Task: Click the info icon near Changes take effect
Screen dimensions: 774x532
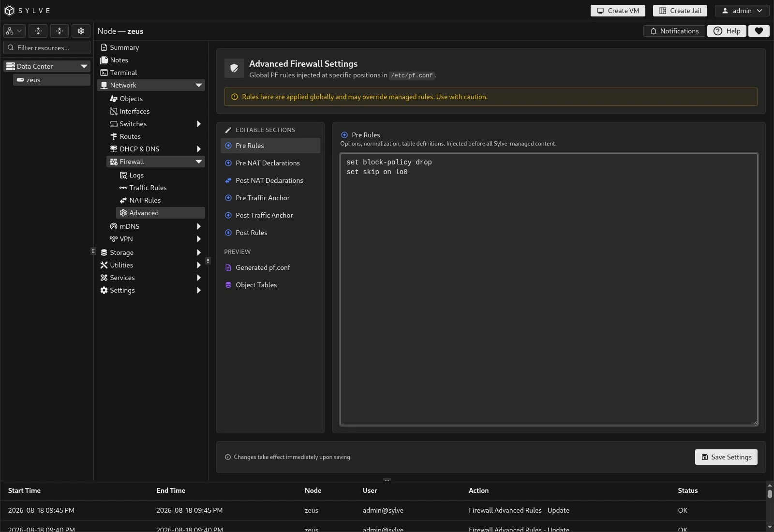Action: tap(228, 457)
